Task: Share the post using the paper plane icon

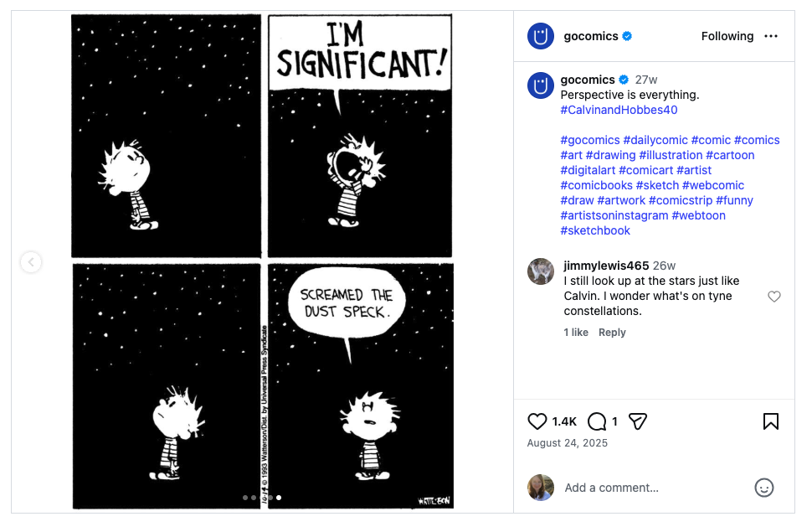Action: (637, 421)
